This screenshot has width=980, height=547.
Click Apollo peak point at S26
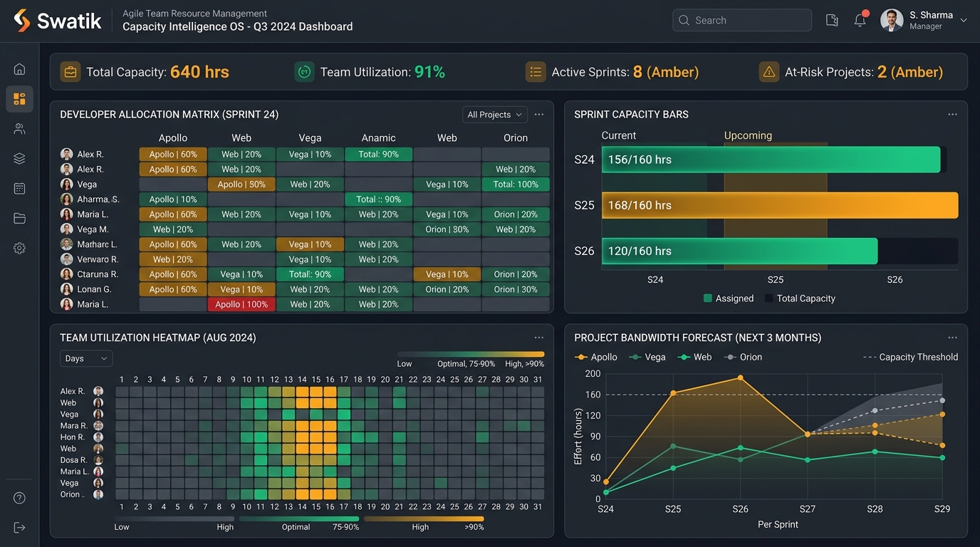click(x=741, y=377)
